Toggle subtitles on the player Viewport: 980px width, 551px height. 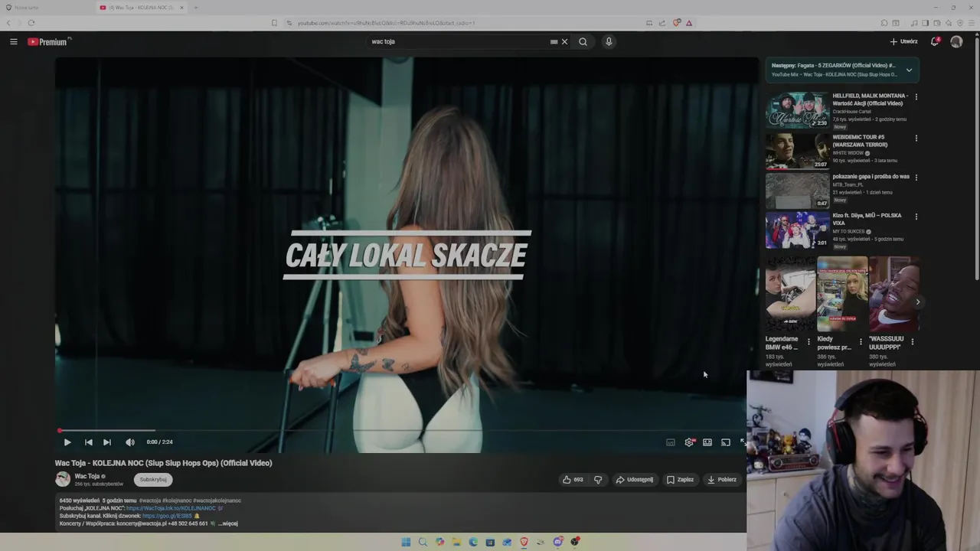pos(671,442)
